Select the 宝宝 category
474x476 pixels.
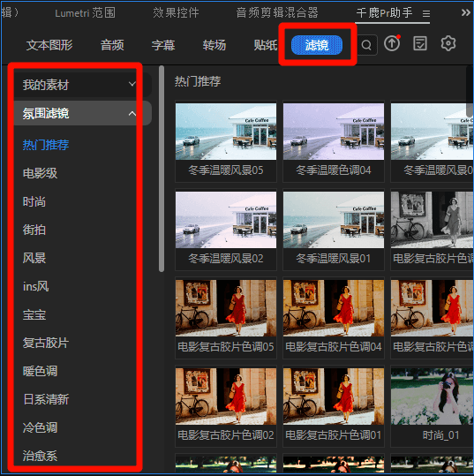34,314
